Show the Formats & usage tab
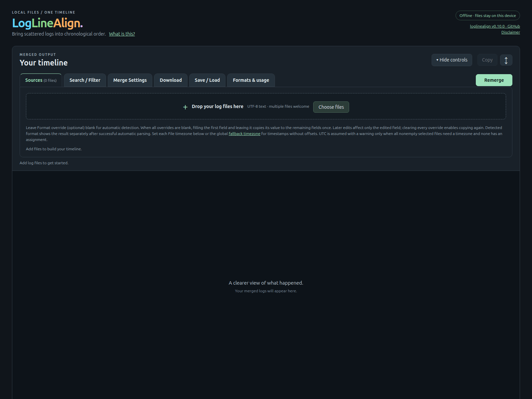The height and width of the screenshot is (399, 532). tap(251, 80)
